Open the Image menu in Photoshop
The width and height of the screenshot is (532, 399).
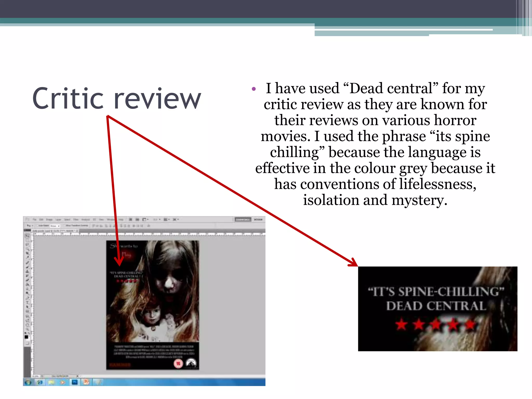point(49,220)
